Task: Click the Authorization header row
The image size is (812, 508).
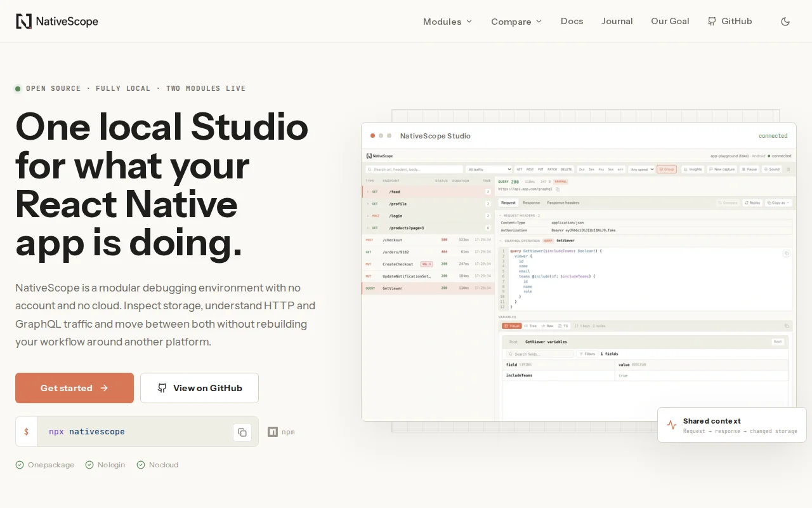Action: point(645,230)
